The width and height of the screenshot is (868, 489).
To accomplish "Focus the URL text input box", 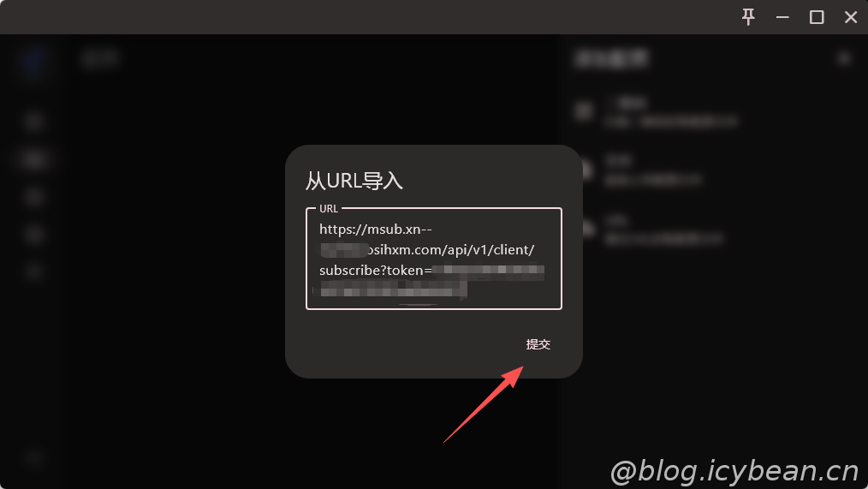I will 433,259.
